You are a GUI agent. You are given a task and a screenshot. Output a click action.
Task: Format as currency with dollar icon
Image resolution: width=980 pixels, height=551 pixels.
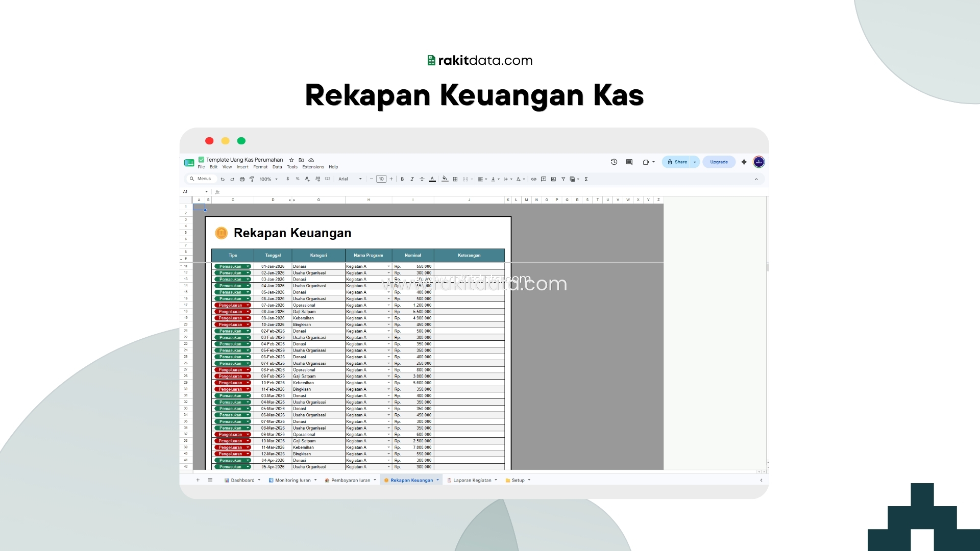288,179
